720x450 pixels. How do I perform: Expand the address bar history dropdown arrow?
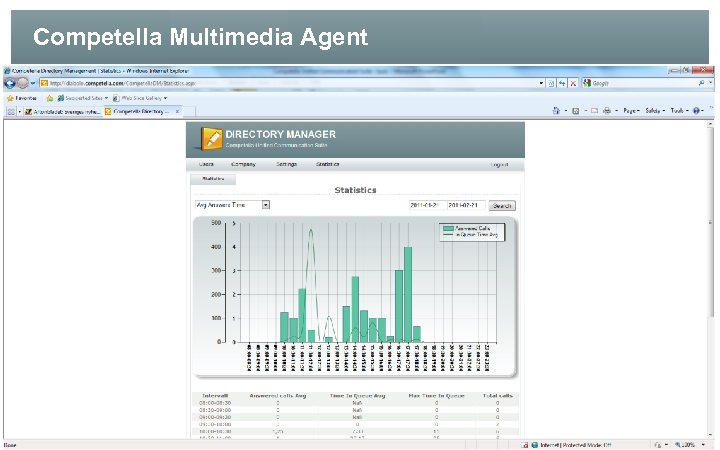pyautogui.click(x=541, y=83)
